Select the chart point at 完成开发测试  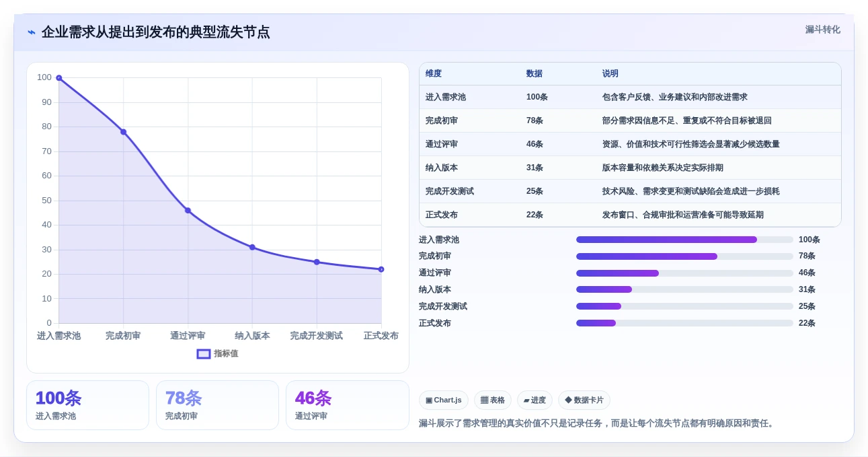click(x=317, y=262)
